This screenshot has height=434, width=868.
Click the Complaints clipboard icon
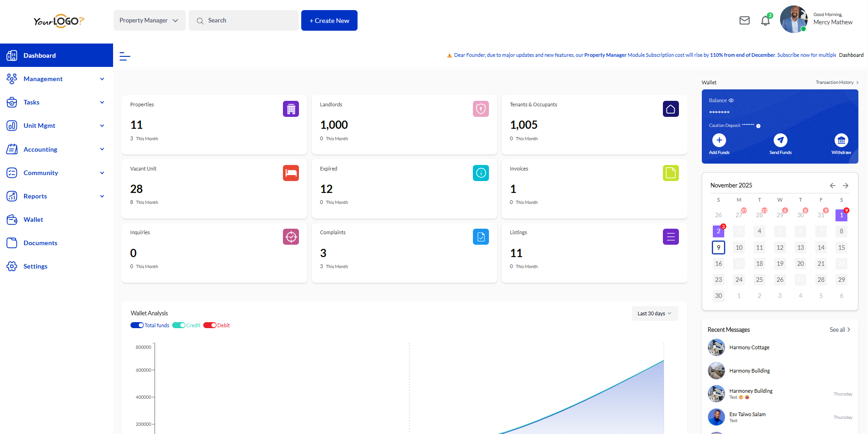point(481,237)
